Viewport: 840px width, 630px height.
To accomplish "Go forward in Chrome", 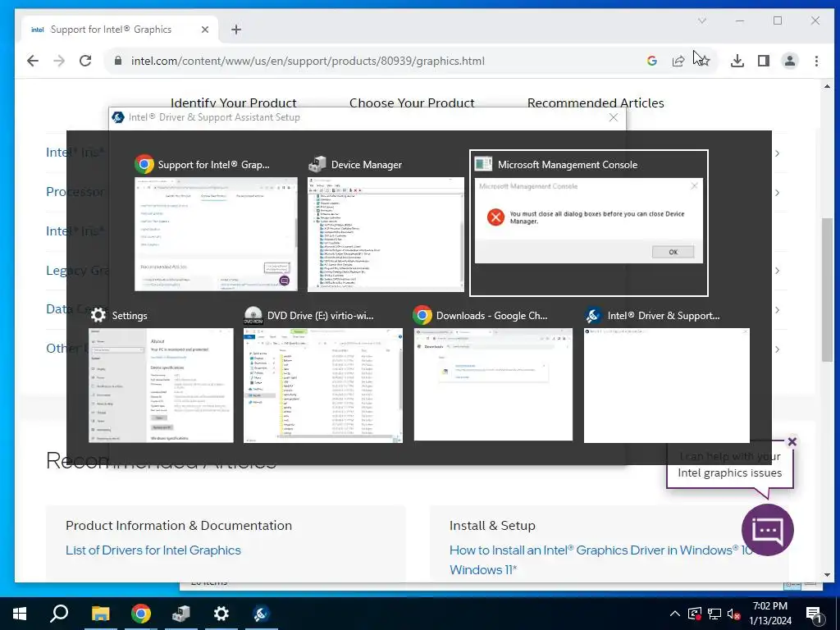I will [59, 61].
